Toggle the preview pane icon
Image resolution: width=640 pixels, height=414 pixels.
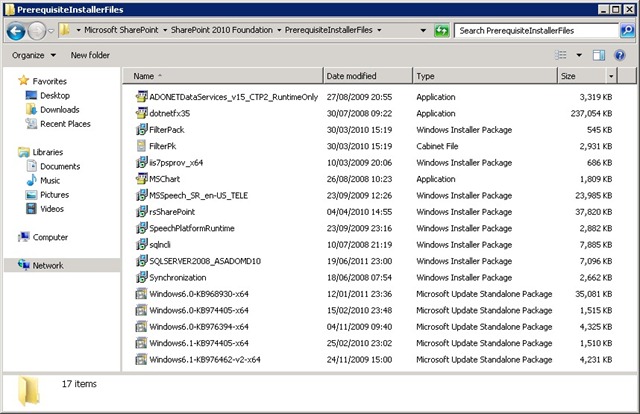point(598,55)
